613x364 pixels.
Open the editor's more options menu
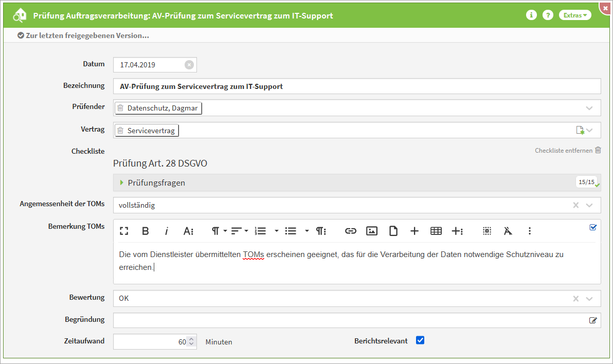pyautogui.click(x=529, y=231)
